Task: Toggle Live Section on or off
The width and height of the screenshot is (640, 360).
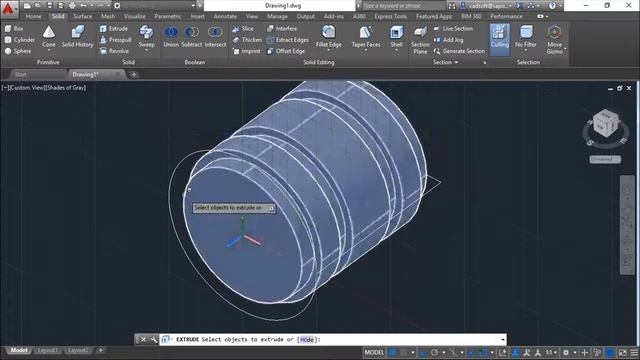Action: click(x=453, y=29)
